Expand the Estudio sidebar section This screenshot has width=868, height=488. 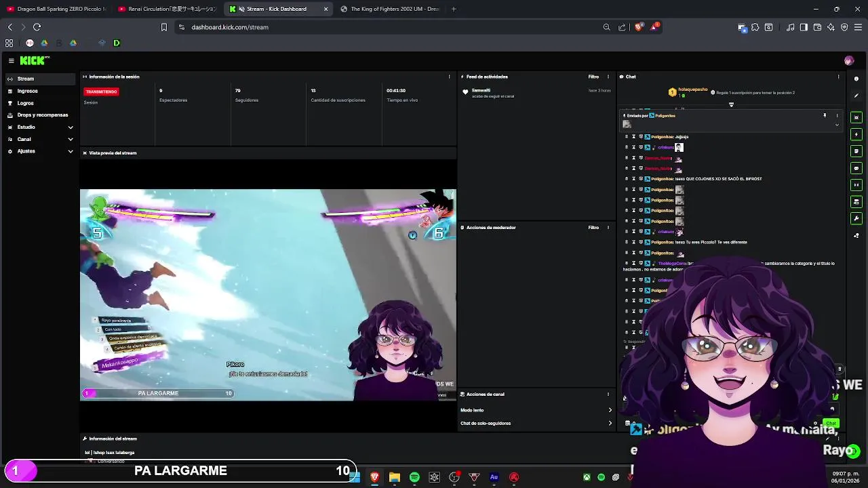point(41,127)
